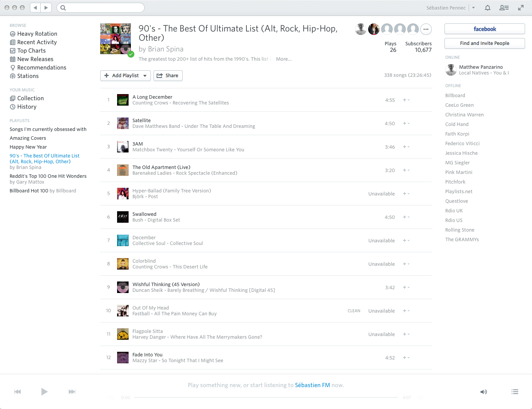Open the add menu for Satellite

(x=406, y=124)
